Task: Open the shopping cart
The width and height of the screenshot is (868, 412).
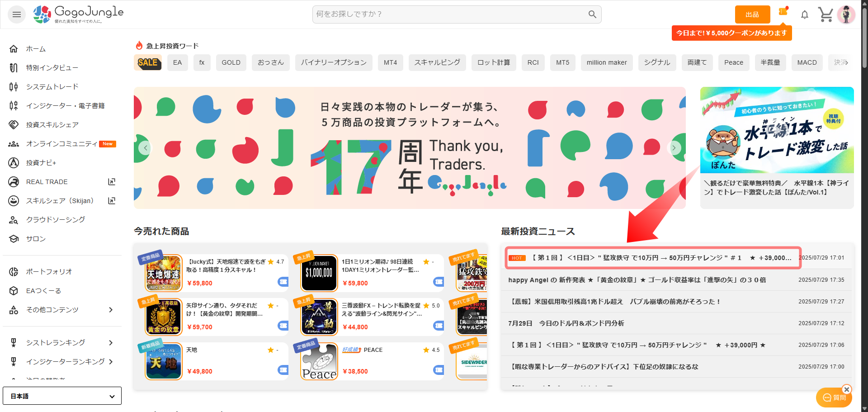Action: click(x=826, y=14)
